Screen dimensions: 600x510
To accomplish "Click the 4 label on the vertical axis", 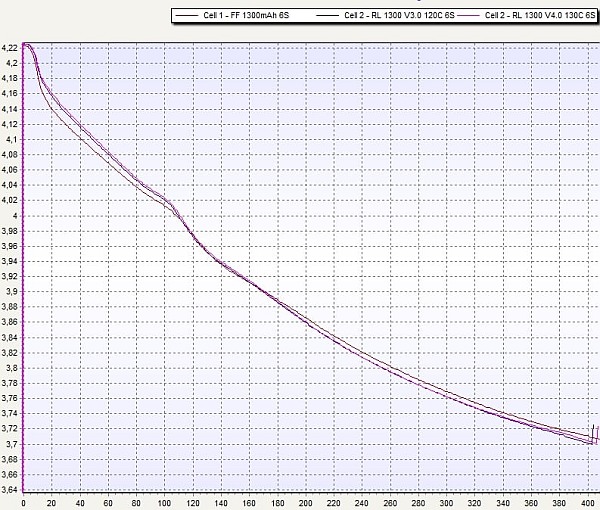I will click(14, 215).
